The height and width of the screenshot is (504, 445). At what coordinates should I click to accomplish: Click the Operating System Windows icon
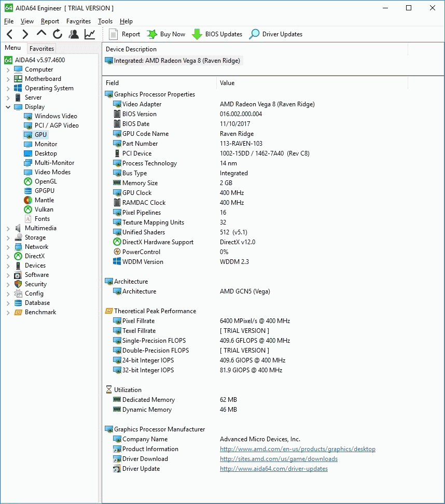pos(18,88)
